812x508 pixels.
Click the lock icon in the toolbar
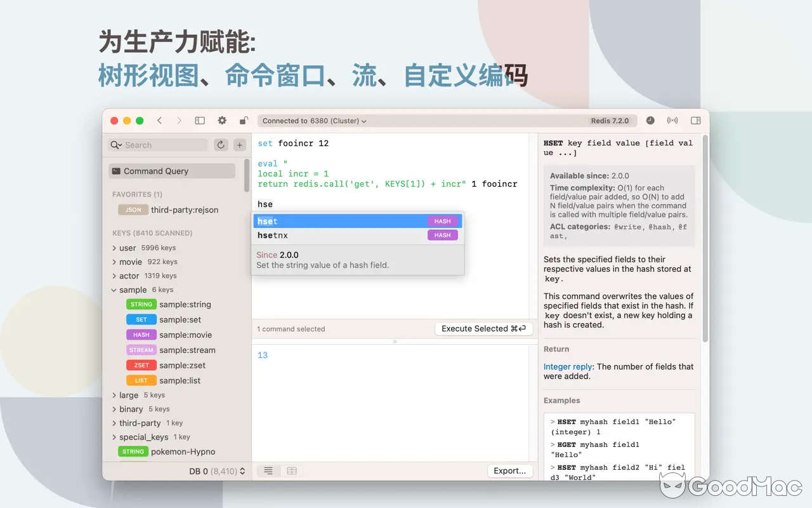(244, 120)
